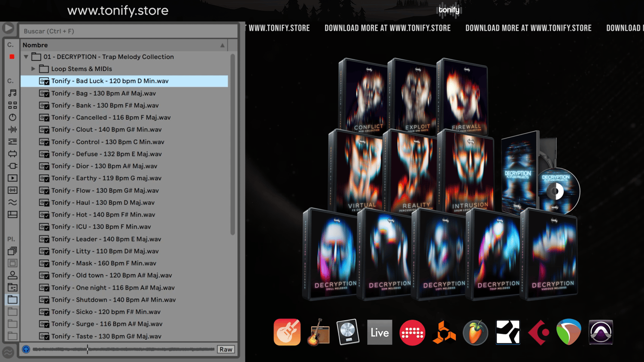
Task: Open the Audio Effects category icon
Action: pyautogui.click(x=12, y=129)
